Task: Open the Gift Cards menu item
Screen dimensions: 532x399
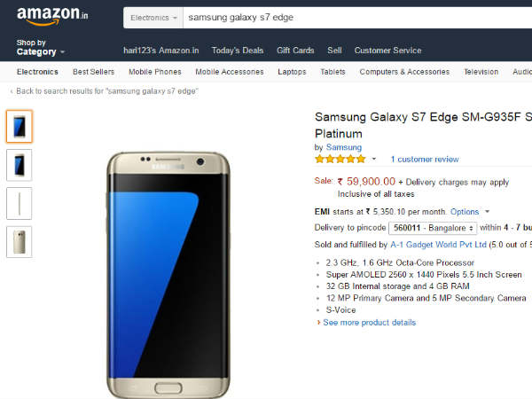Action: coord(295,51)
